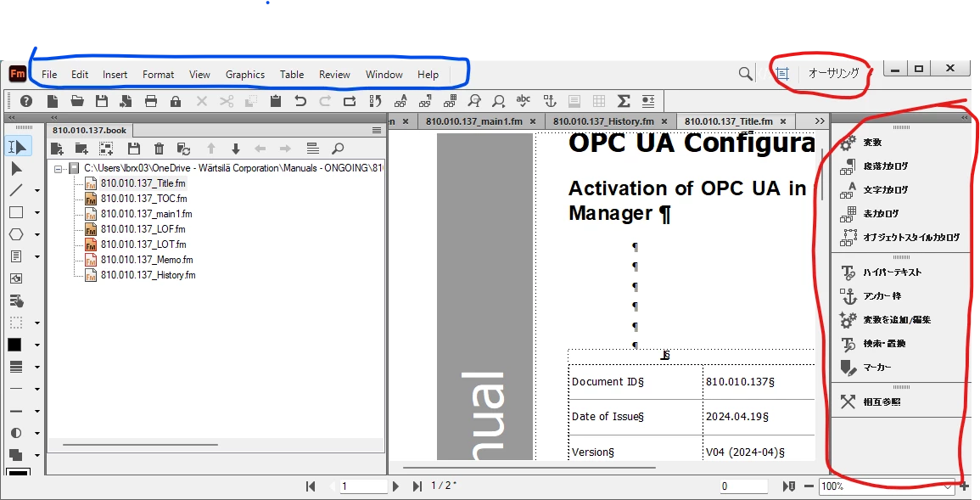Click the Add File icon in the book panel
980x500 pixels.
click(57, 148)
